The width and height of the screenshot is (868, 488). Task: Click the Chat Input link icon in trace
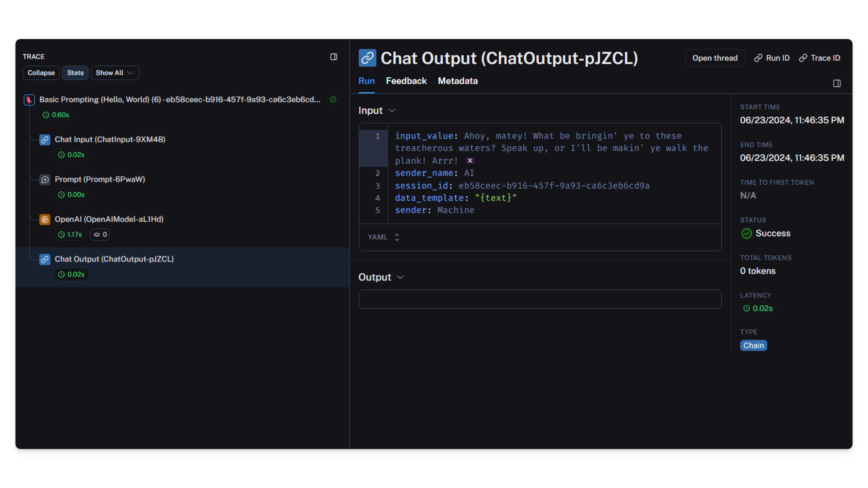tap(45, 140)
